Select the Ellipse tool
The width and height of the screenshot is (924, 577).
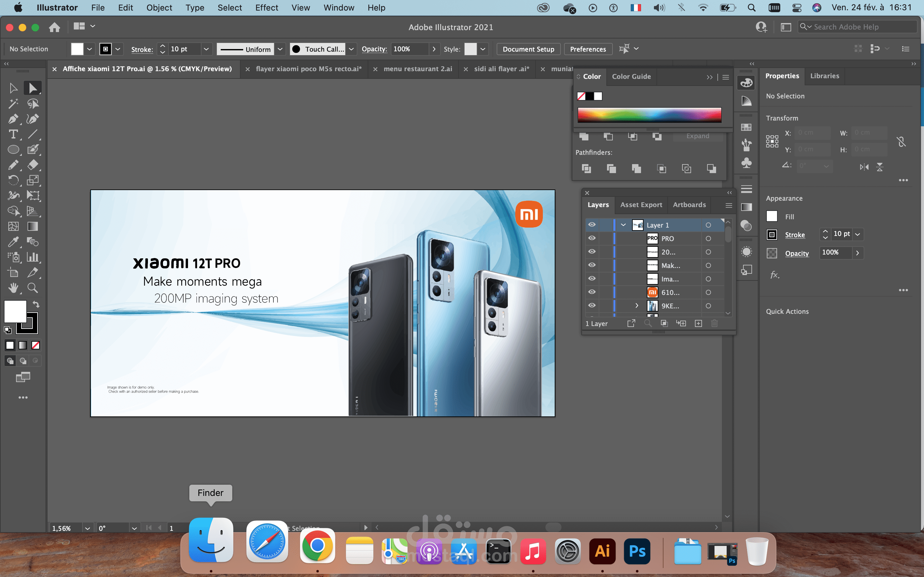(x=13, y=150)
